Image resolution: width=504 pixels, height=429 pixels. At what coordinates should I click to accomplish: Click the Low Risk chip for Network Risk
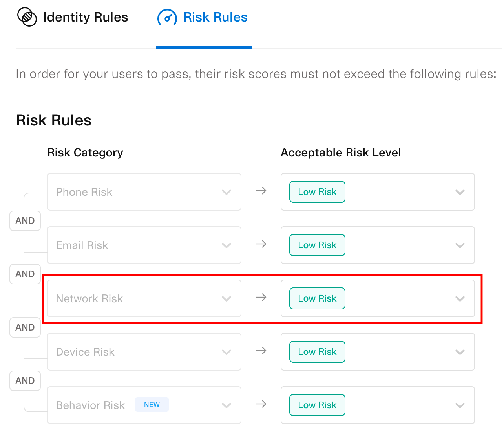pos(317,298)
